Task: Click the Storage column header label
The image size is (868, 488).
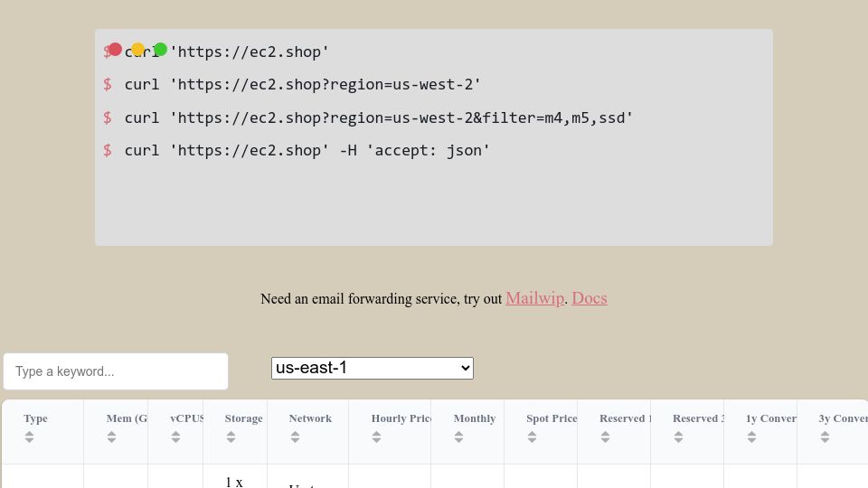Action: pyautogui.click(x=243, y=418)
